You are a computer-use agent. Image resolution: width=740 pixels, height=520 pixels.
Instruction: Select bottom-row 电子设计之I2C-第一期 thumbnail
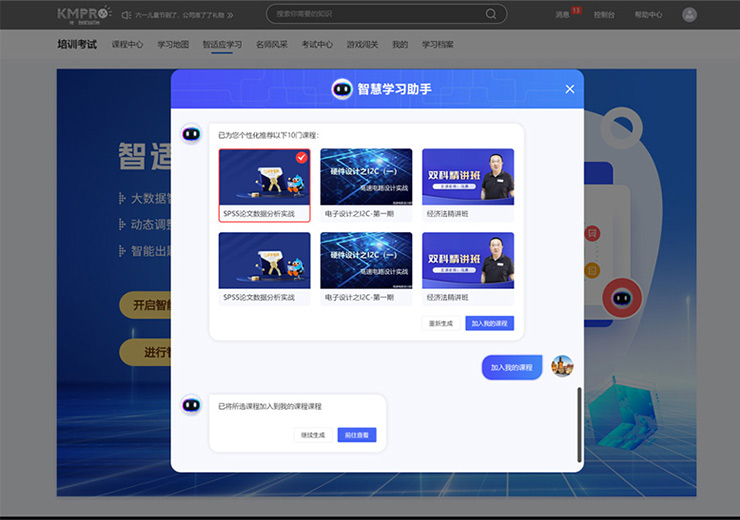click(366, 260)
